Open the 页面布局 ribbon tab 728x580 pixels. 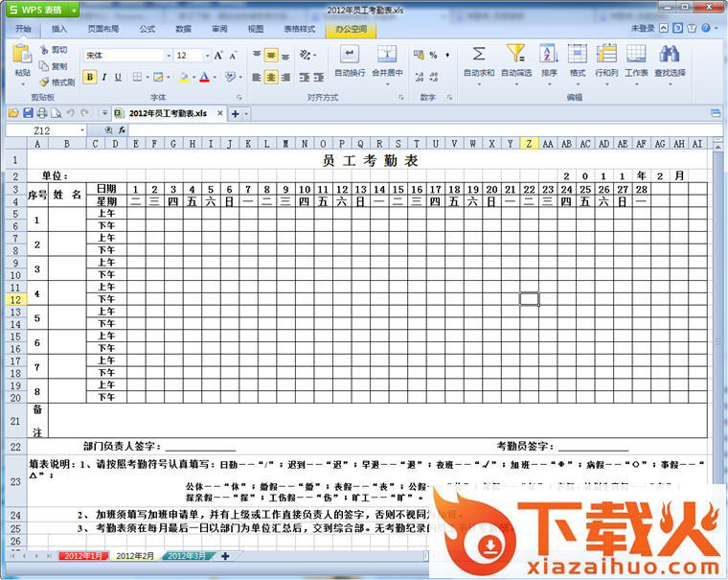[x=103, y=29]
